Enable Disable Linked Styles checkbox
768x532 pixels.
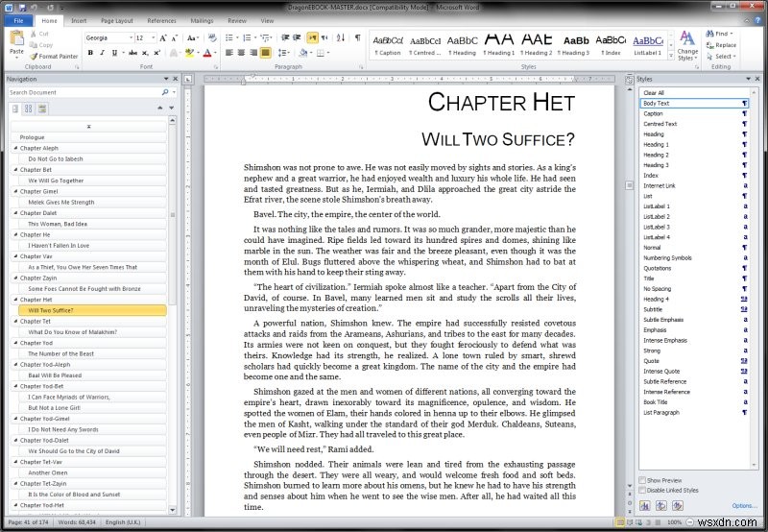pos(642,490)
